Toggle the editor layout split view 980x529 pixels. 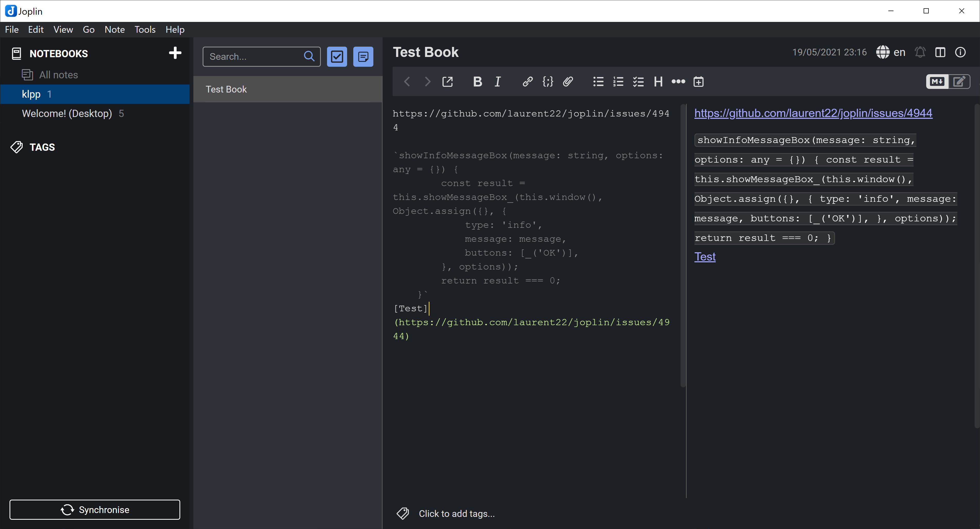coord(940,52)
